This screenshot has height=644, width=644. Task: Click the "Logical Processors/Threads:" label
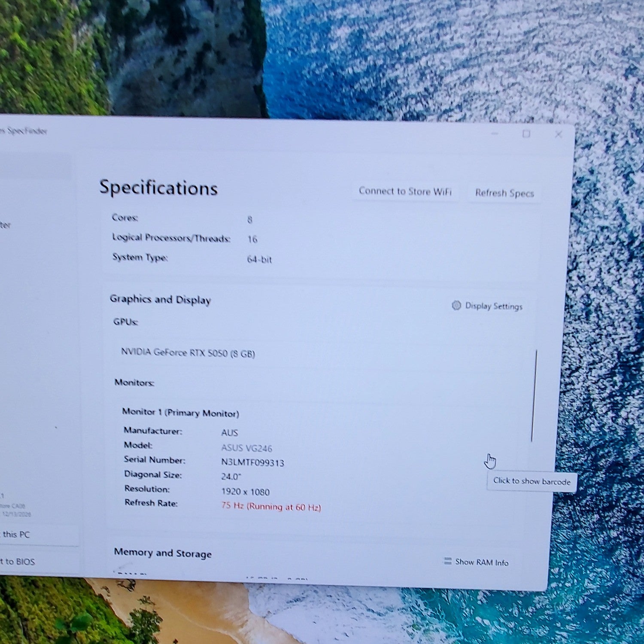pos(171,238)
